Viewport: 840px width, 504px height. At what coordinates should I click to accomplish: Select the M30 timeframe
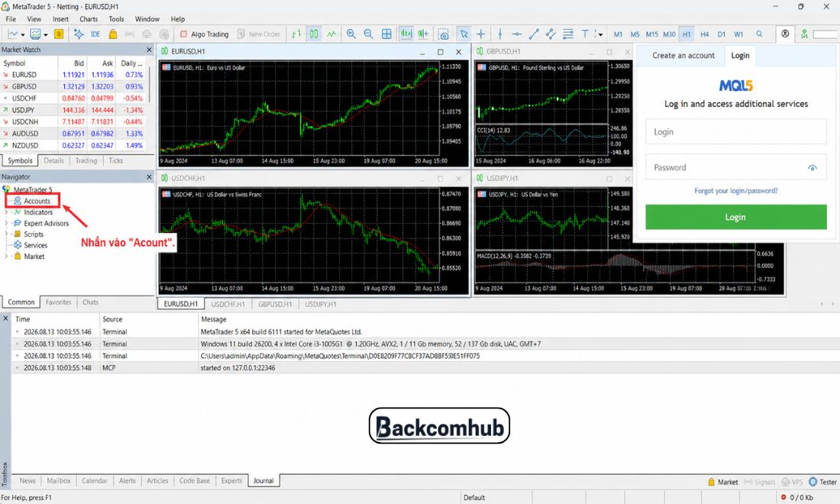[x=669, y=34]
